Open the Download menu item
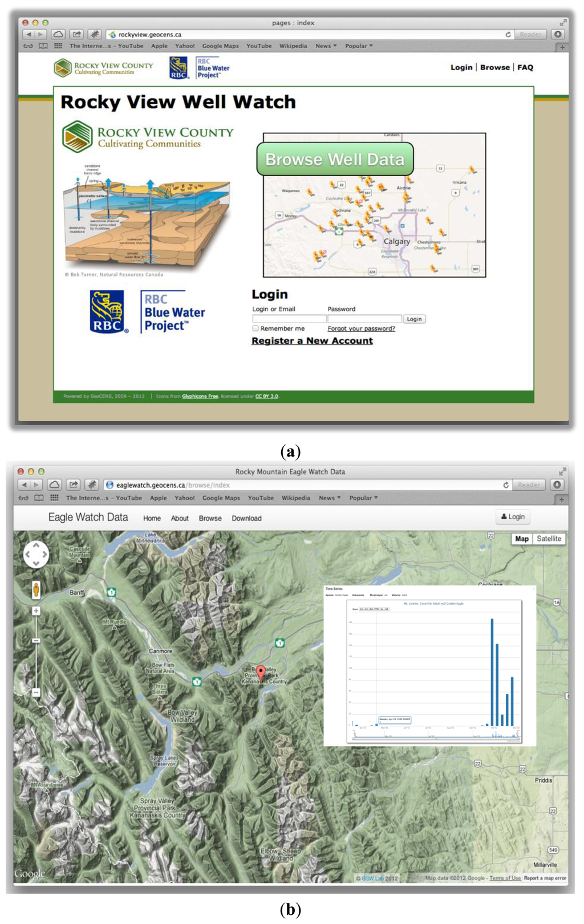This screenshot has height=924, width=584. [246, 518]
